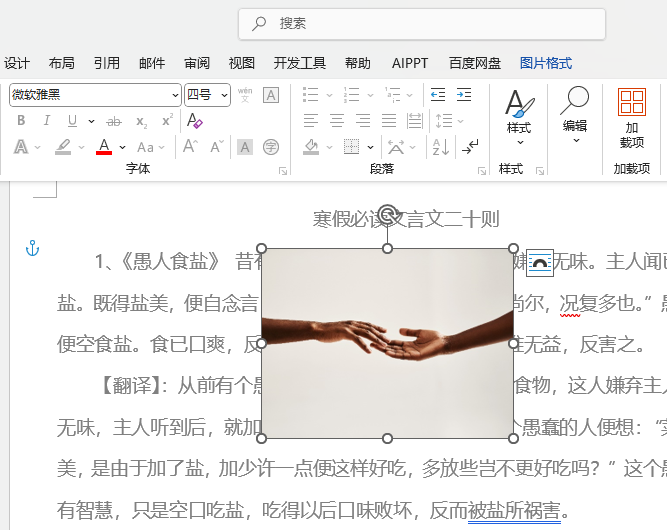Viewport: 667px width, 530px height.
Task: Open borders dropdown arrow
Action: (371, 147)
